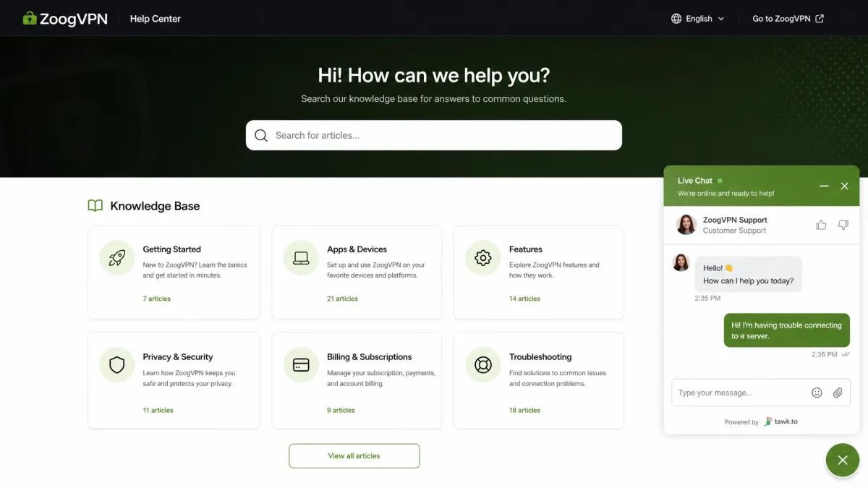The image size is (868, 488).
Task: Click the agent's Hello greeting message
Action: (749, 274)
